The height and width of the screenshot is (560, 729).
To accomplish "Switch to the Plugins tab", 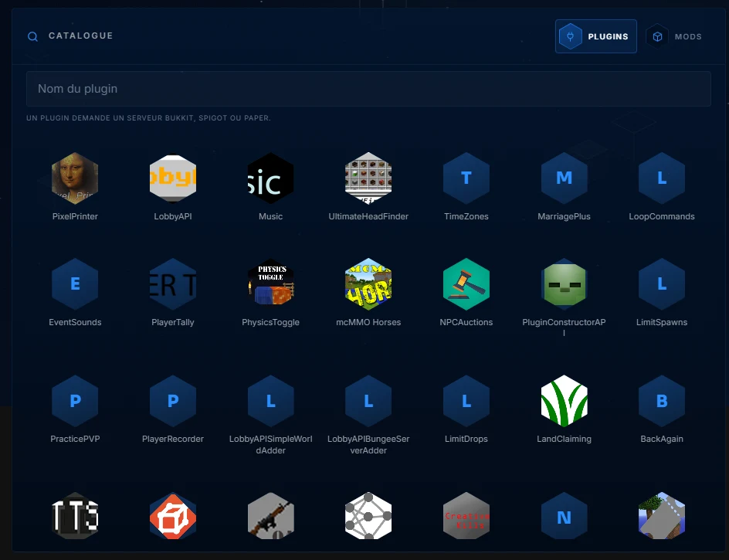I will pyautogui.click(x=595, y=36).
